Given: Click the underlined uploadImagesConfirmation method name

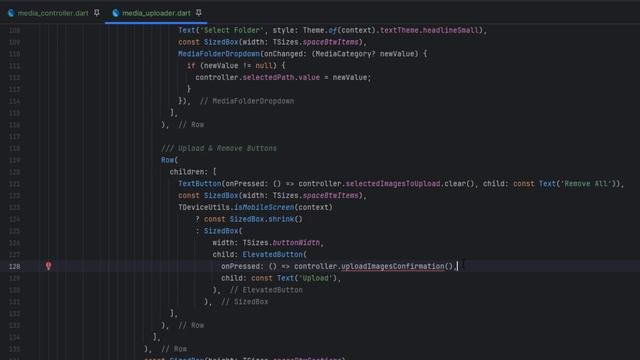Looking at the screenshot, I should pyautogui.click(x=393, y=267).
